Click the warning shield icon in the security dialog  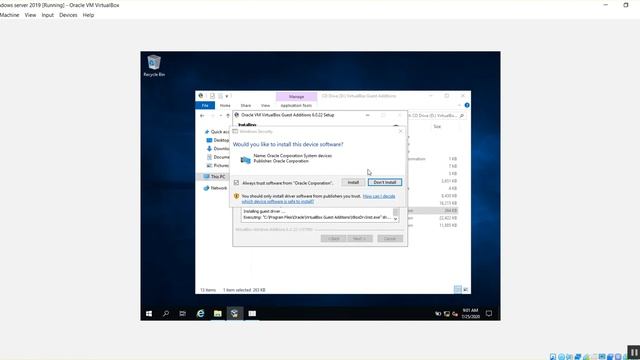pos(236,196)
